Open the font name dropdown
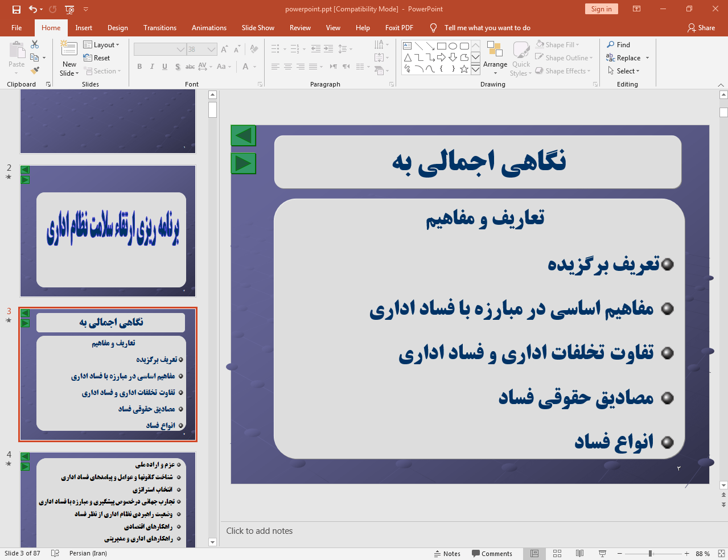 coord(180,50)
